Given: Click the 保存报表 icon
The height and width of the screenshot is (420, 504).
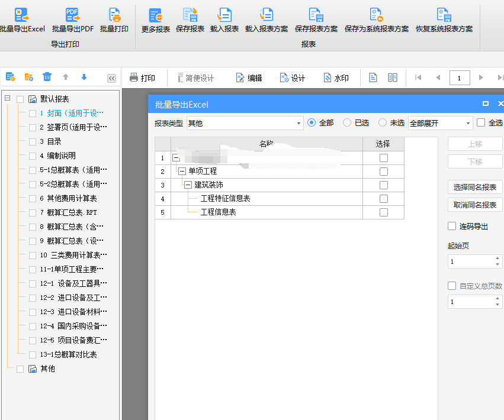Looking at the screenshot, I should (x=190, y=15).
